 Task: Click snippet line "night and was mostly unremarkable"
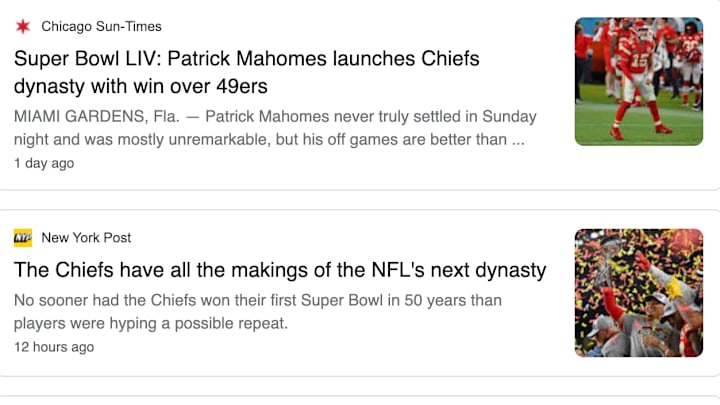269,140
